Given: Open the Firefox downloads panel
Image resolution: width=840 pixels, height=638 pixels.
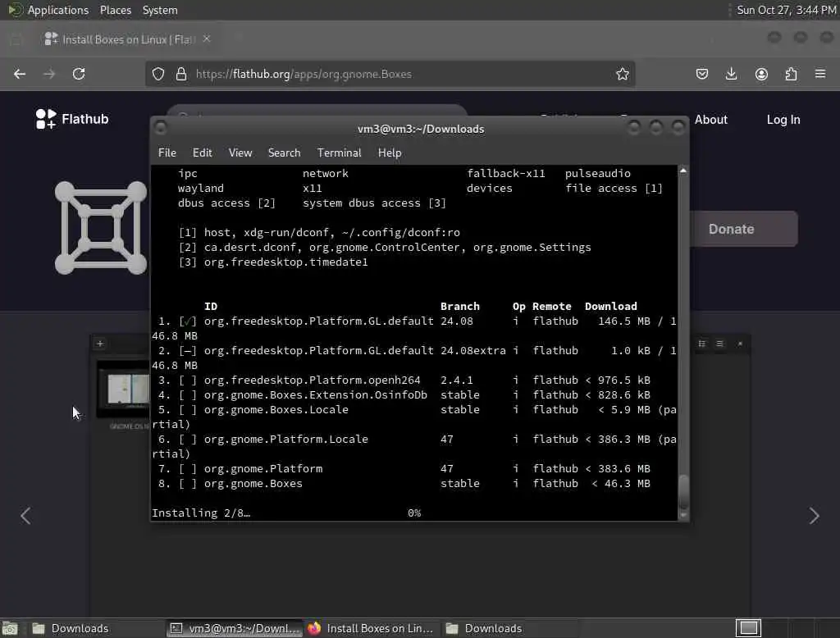Looking at the screenshot, I should (x=731, y=74).
